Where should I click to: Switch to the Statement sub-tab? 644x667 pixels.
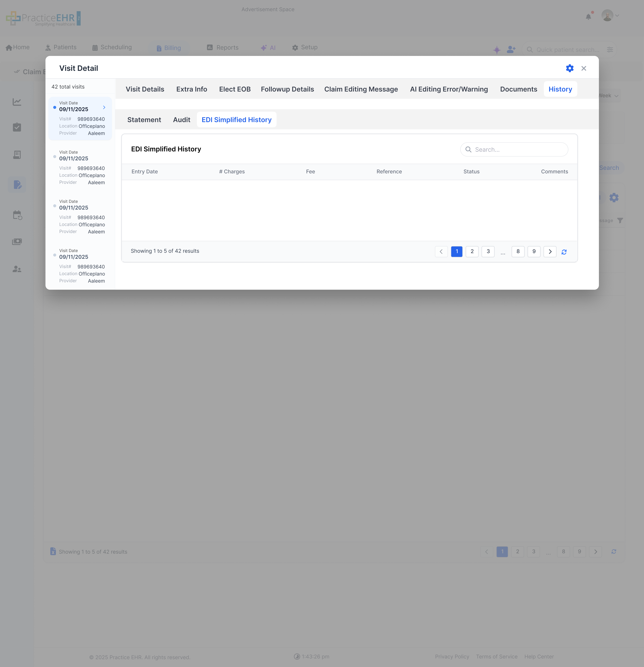144,120
